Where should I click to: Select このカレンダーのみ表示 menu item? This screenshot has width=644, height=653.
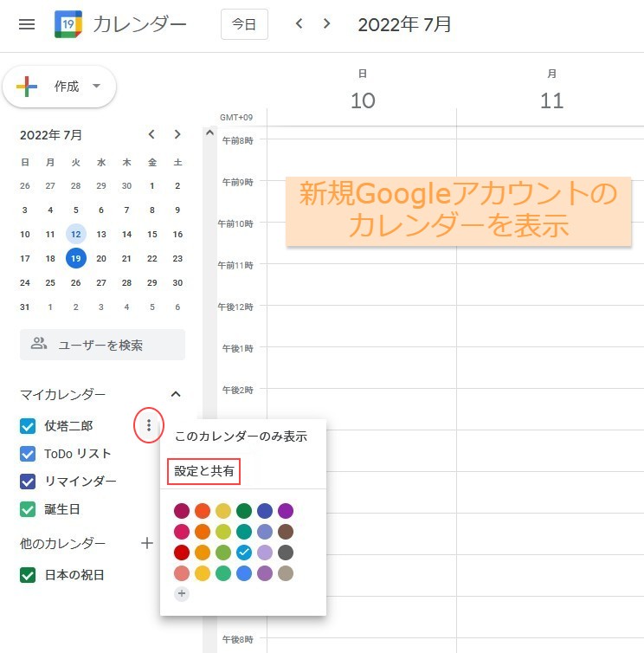[x=241, y=436]
